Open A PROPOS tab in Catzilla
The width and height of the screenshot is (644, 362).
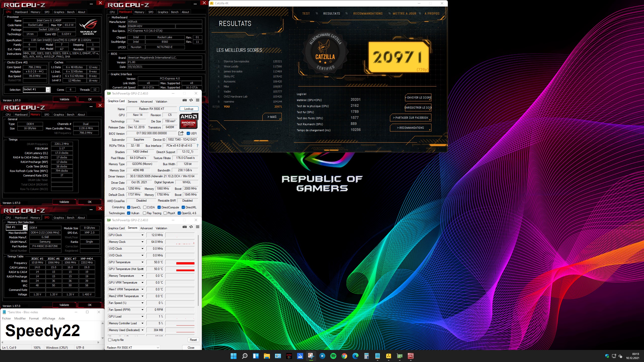tap(432, 14)
